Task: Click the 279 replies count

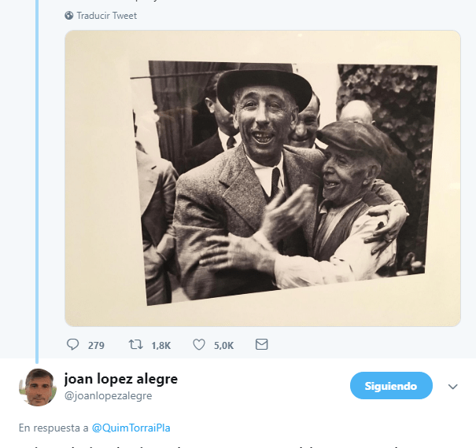Action: [x=96, y=345]
